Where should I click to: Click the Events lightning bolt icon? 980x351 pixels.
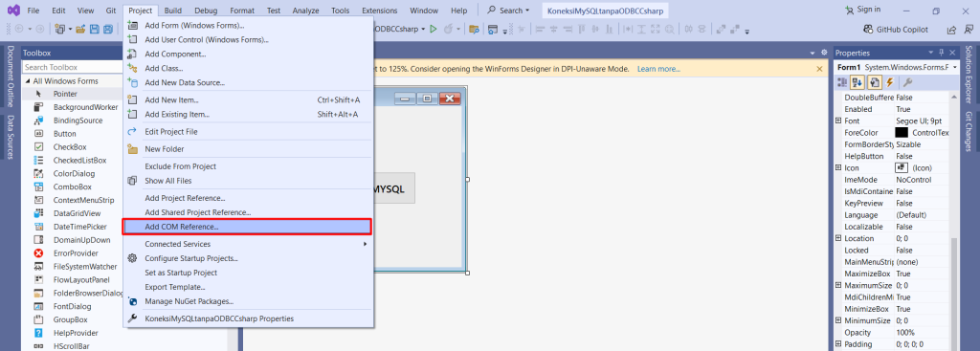(889, 82)
